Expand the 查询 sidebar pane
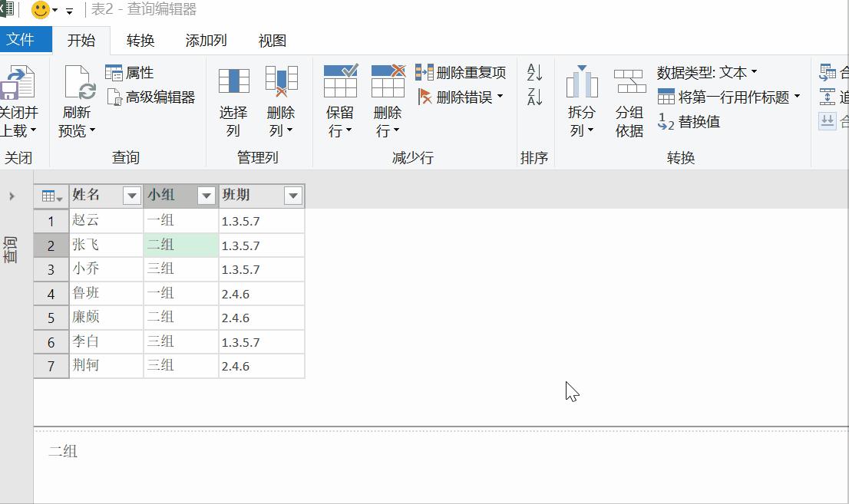Viewport: 849px width, 504px height. 12,196
